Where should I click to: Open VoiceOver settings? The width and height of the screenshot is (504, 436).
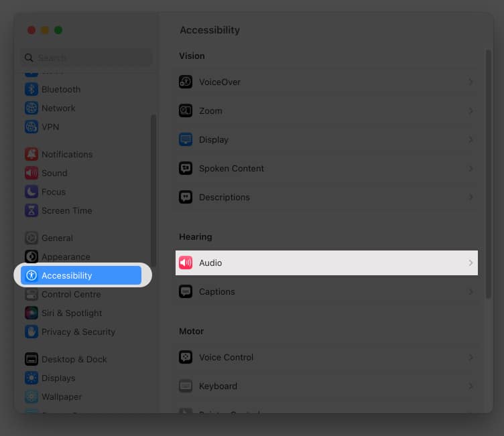326,82
